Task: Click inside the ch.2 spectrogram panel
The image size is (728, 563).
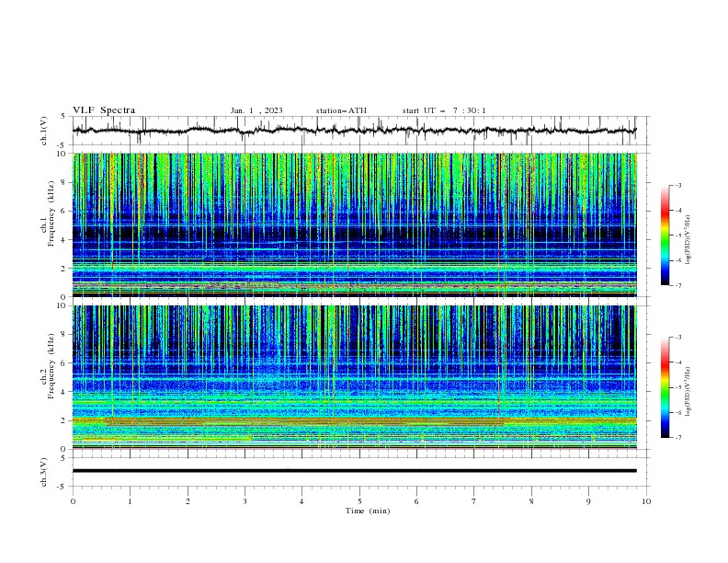Action: click(355, 377)
